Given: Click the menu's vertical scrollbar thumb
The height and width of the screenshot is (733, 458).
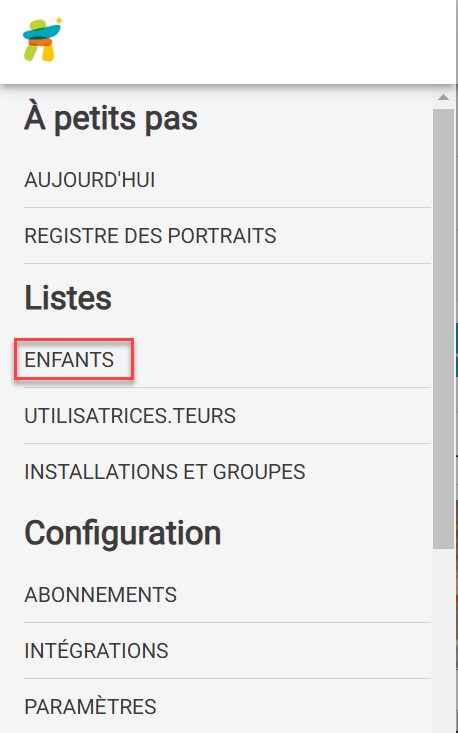Looking at the screenshot, I should (x=443, y=329).
